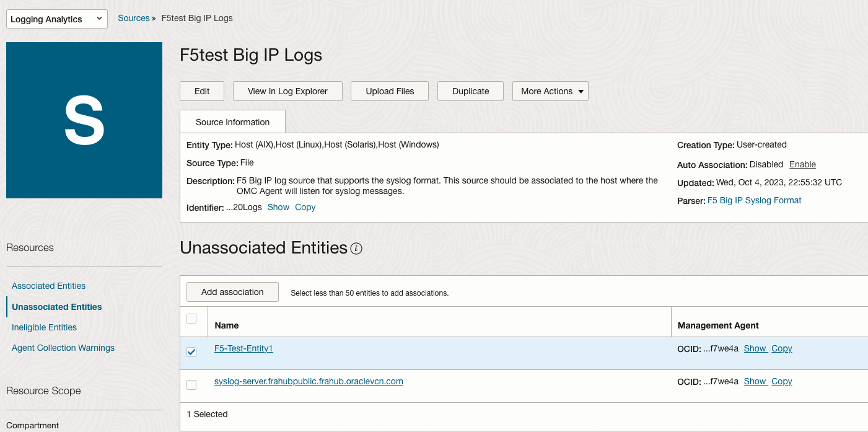868x432 pixels.
Task: Open the Logging Analytics dropdown
Action: 57,19
